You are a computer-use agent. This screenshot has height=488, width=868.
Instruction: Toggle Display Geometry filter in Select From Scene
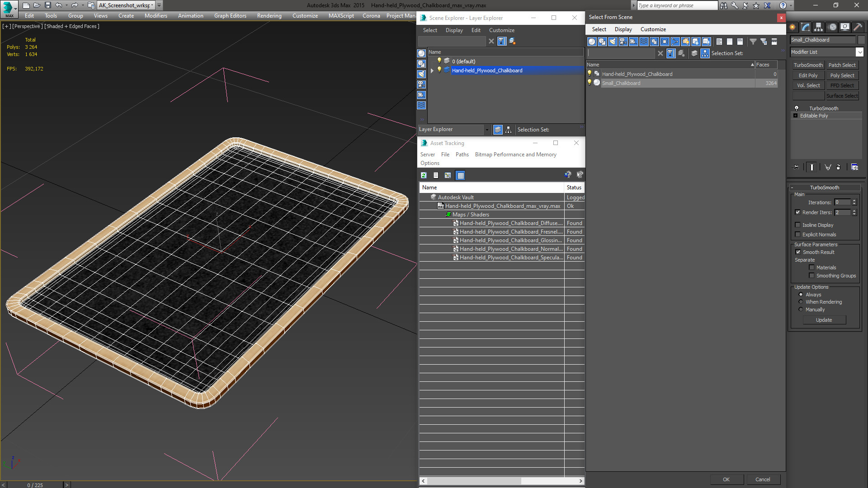[x=592, y=42]
